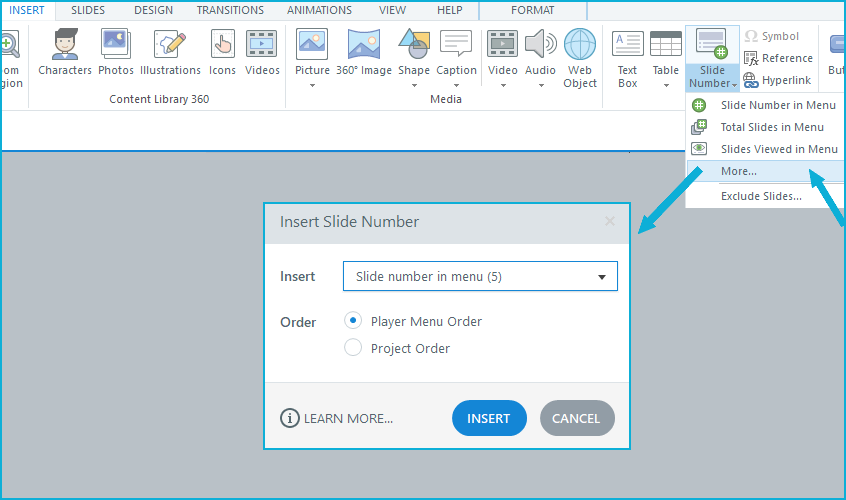The image size is (846, 500).
Task: Switch to the INSERT tab
Action: (x=27, y=10)
